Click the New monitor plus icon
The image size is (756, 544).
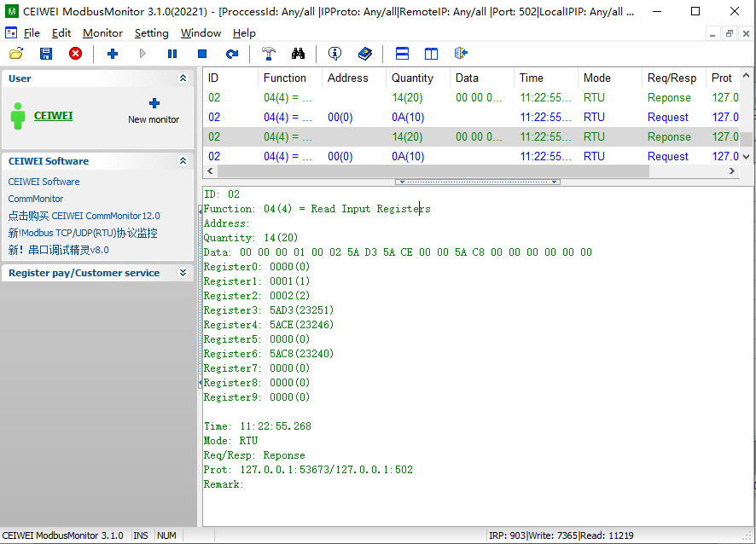tap(154, 103)
